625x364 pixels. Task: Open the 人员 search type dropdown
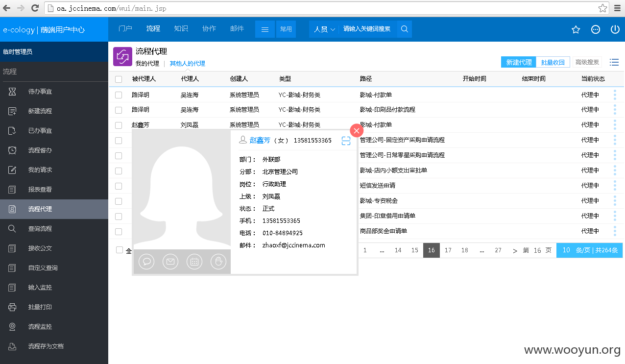(324, 29)
